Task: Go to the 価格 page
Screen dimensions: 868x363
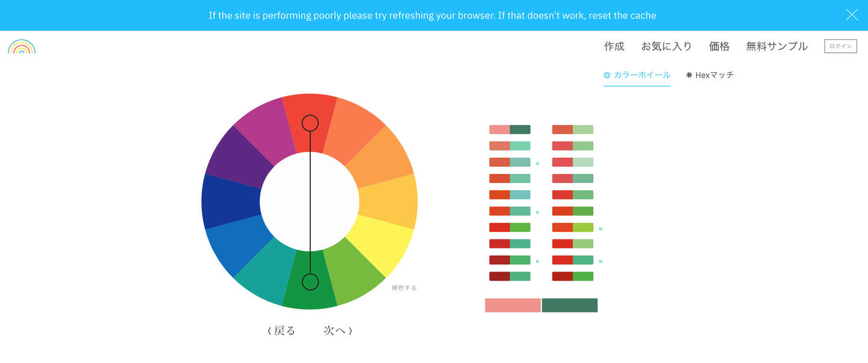Action: coord(719,46)
